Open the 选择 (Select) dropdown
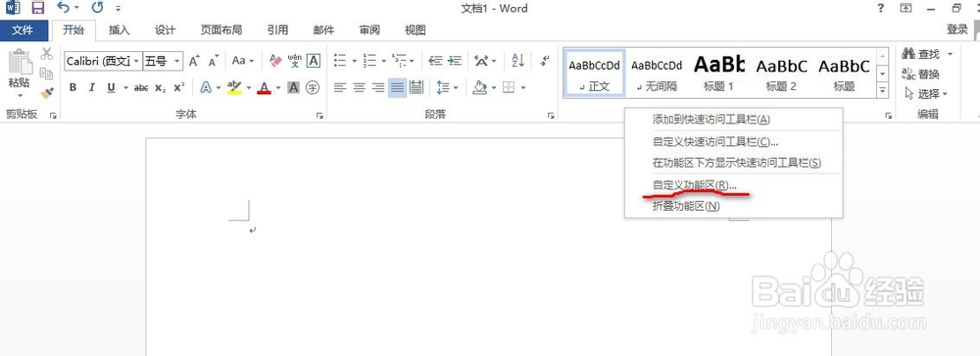The width and height of the screenshot is (980, 356). click(926, 94)
